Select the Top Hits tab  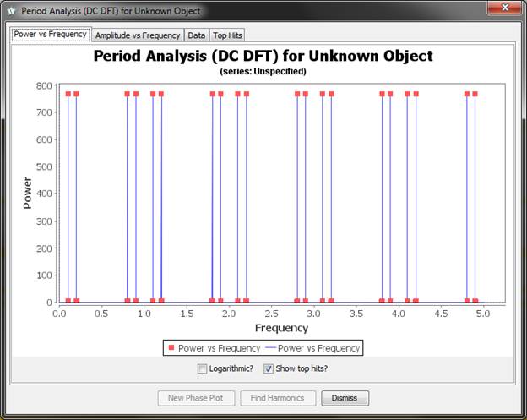click(227, 35)
